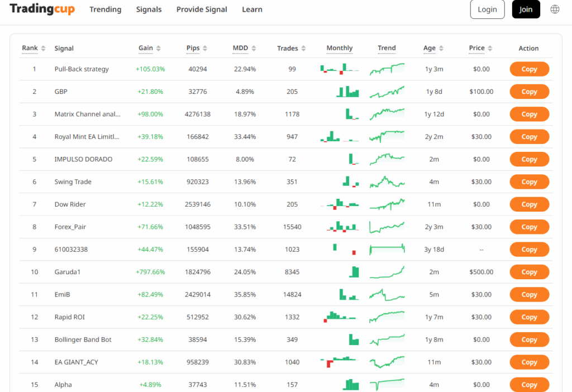Sort signals by Pips arrows
Viewport: 572px width, 392px height.
(205, 49)
